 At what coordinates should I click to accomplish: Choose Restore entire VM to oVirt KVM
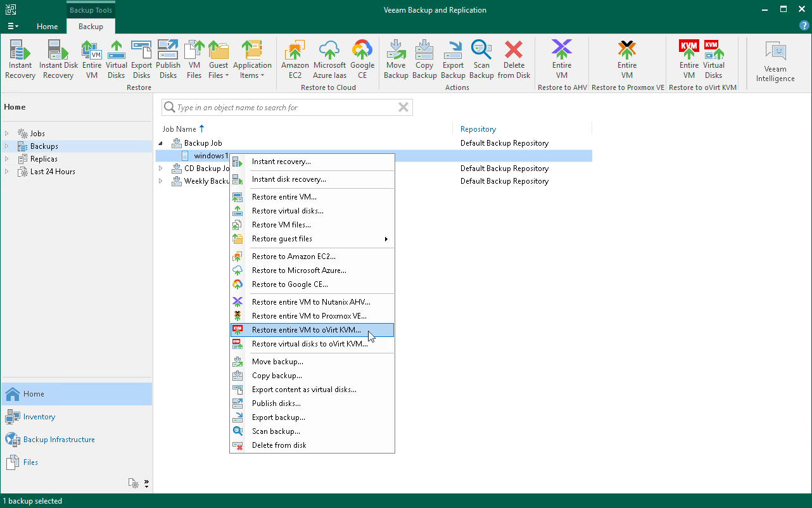312,330
